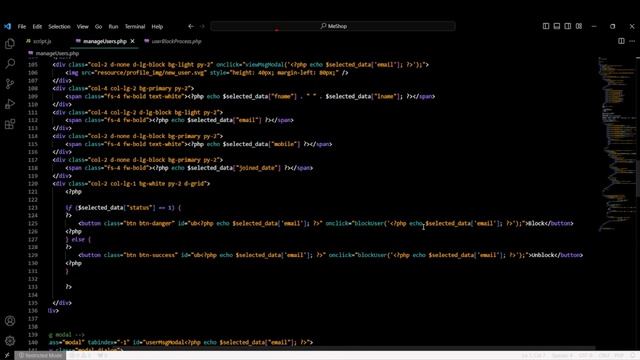Click the 'else' keyword on line 127
Screen dimensions: 640x360
pyautogui.click(x=78, y=239)
